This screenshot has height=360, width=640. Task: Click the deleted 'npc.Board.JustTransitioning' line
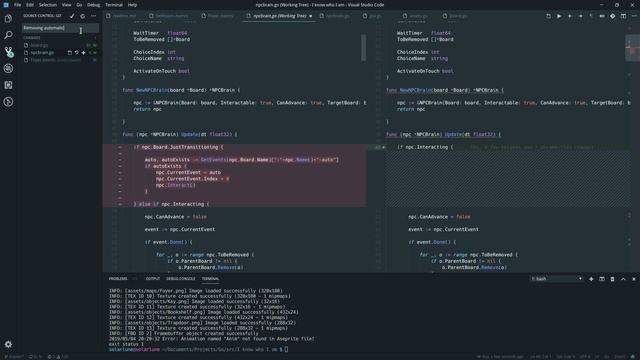178,147
